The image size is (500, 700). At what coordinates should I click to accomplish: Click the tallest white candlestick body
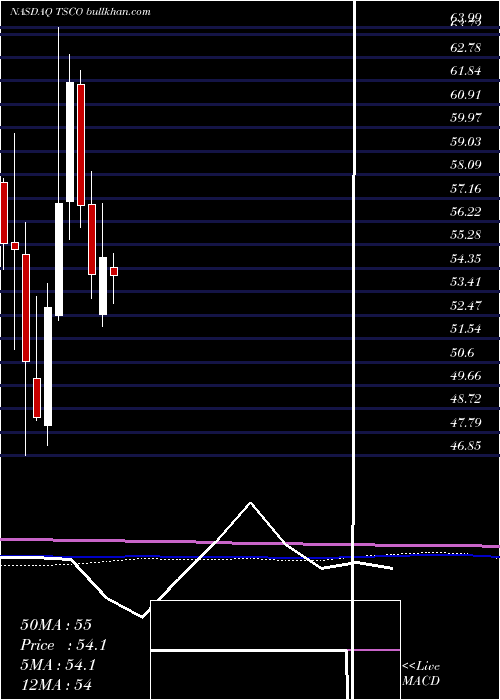[70, 142]
